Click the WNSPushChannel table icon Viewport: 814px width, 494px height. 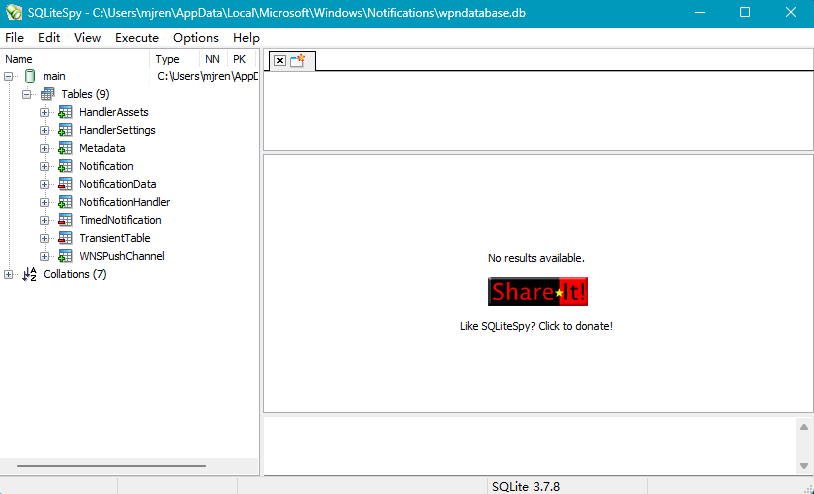[x=65, y=256]
